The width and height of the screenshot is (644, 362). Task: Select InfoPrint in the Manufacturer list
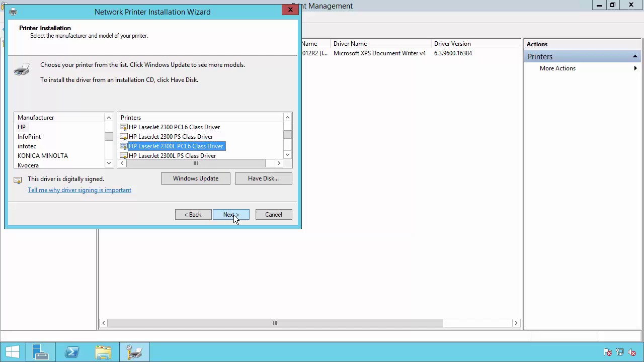[29, 137]
